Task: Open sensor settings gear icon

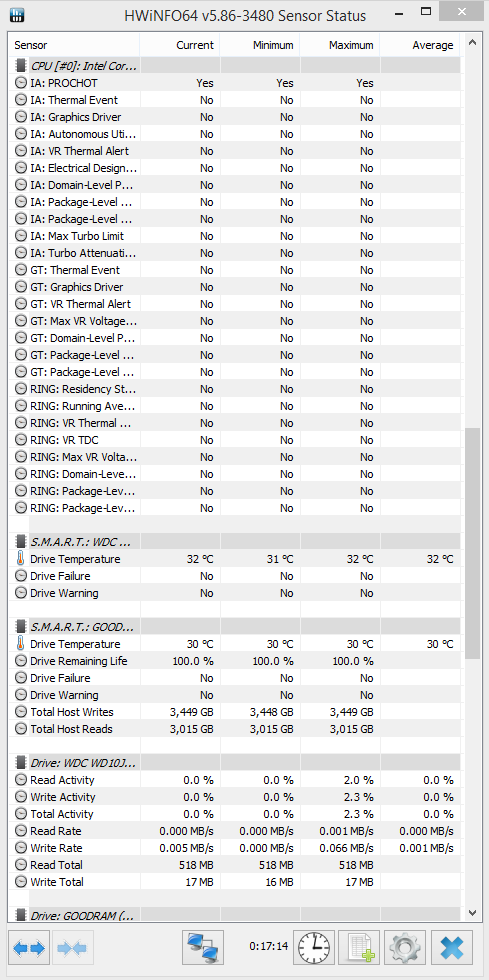Action: click(x=405, y=947)
